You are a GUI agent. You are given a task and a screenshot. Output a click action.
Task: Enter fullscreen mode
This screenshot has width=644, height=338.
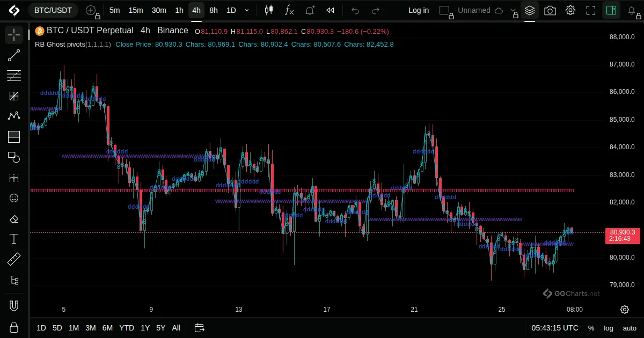click(591, 10)
